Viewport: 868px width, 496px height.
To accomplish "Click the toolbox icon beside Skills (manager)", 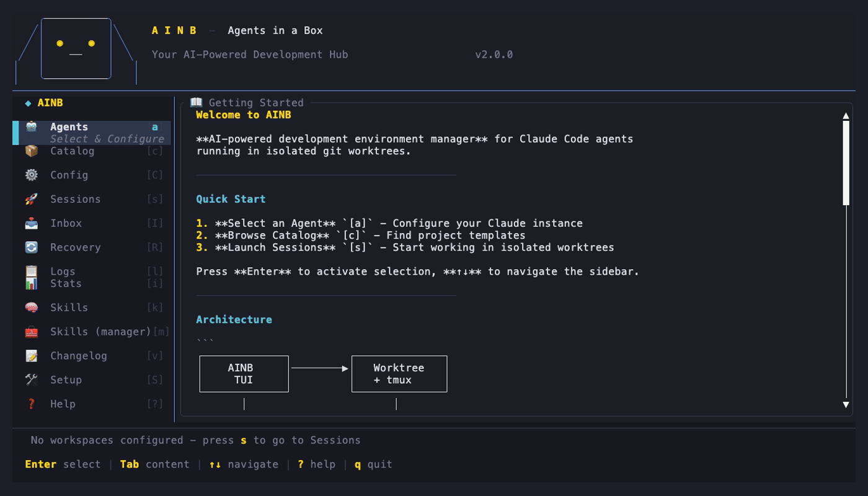I will point(32,332).
